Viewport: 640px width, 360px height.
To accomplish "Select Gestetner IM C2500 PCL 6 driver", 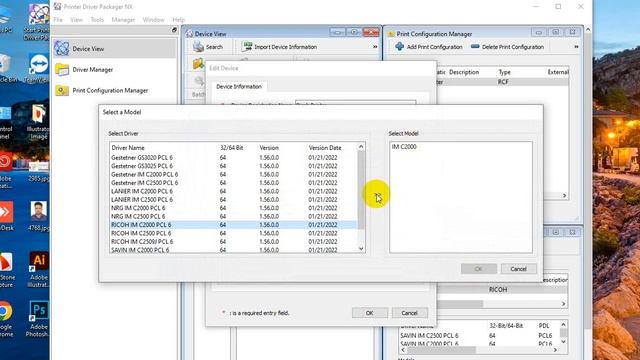I will tap(233, 183).
